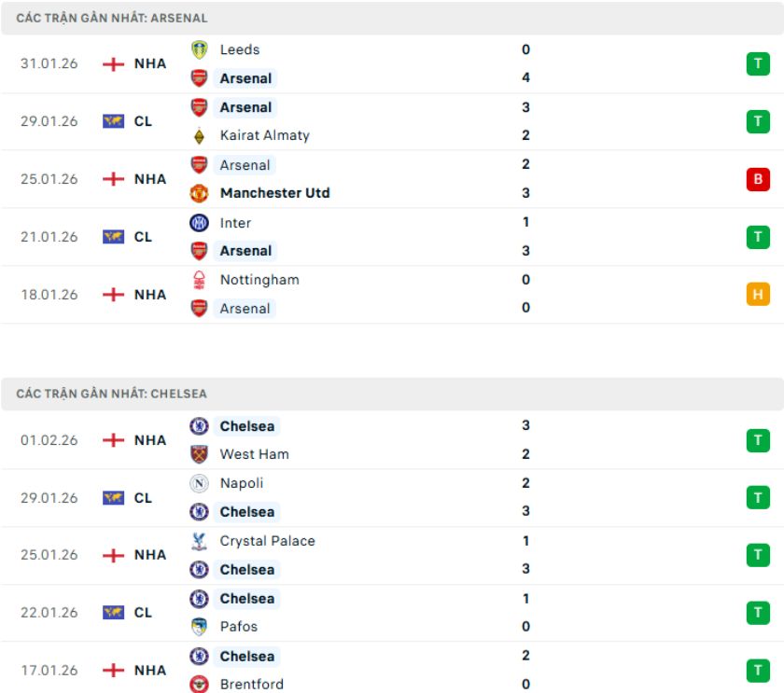784x693 pixels.
Task: Click the orange H draw badge
Action: 758,295
